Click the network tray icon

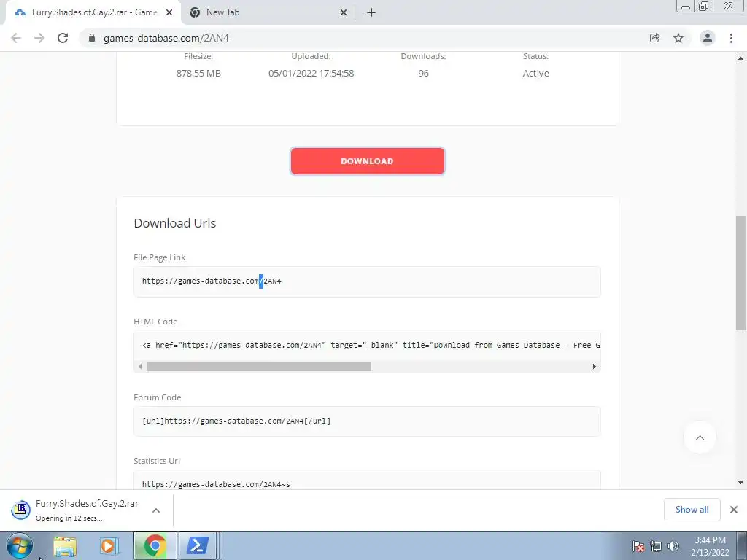[656, 546]
